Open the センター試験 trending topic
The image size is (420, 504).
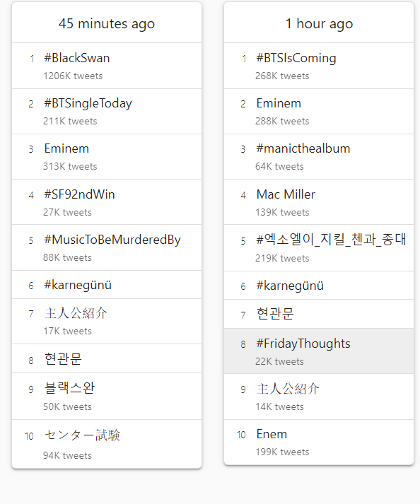click(107, 444)
